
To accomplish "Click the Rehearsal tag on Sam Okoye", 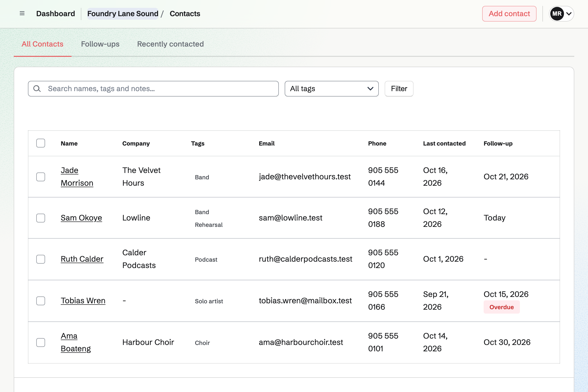I will (x=209, y=225).
